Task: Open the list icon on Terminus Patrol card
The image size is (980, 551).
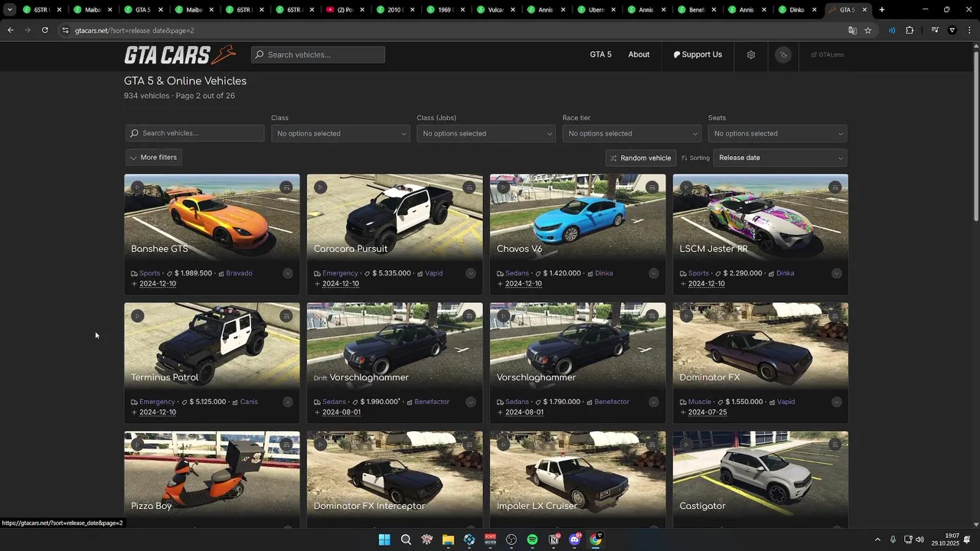Action: (286, 316)
